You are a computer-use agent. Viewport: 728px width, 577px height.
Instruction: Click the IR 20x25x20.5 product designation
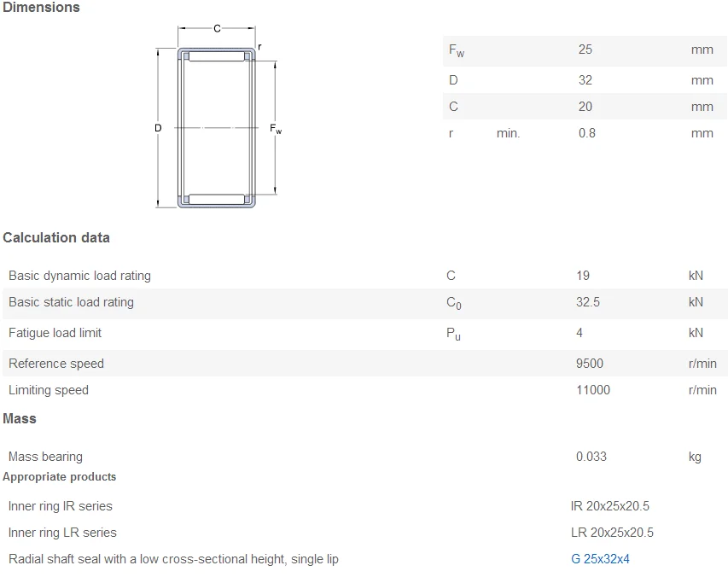[x=609, y=506]
